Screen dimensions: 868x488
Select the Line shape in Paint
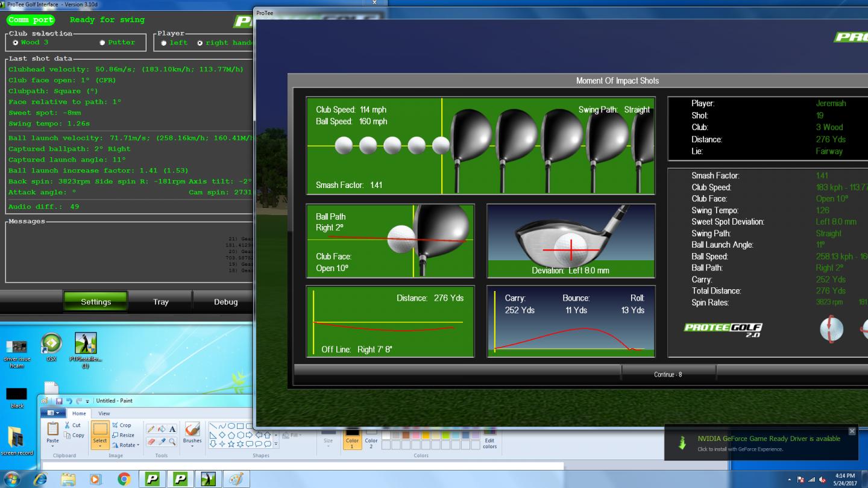pyautogui.click(x=213, y=426)
